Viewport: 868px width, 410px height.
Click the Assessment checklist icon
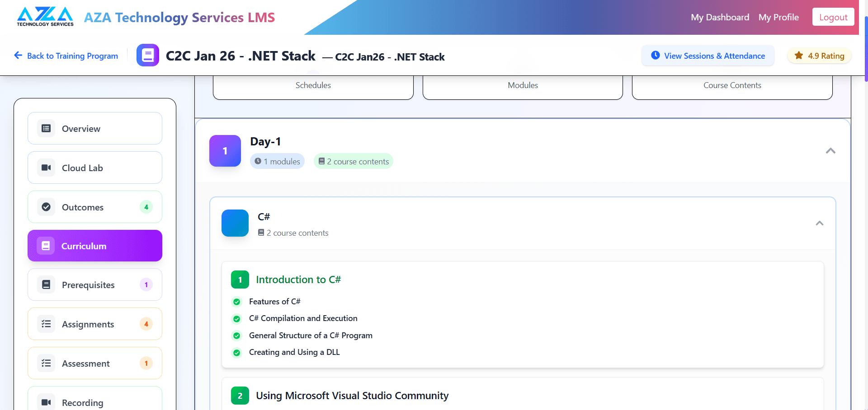click(x=46, y=363)
